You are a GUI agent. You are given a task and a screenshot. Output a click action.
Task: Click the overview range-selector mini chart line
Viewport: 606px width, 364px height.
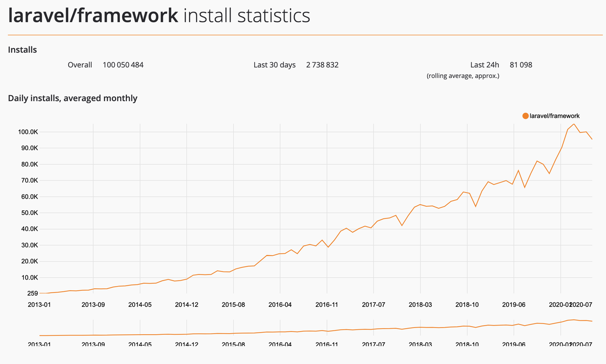point(303,331)
